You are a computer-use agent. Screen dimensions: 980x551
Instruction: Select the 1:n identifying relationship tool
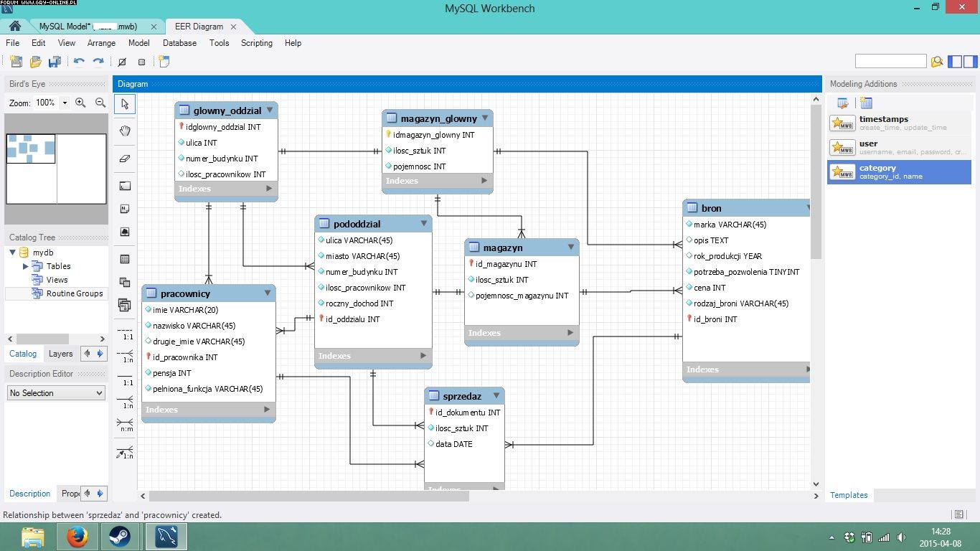[x=125, y=402]
